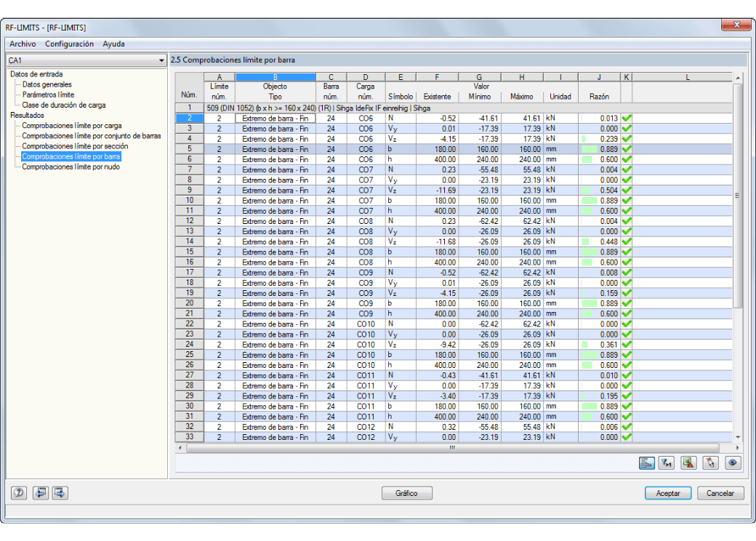Click the 'Extremo de barra - Fin' cell in row 2
Screen dimensions: 756x541
coord(276,118)
